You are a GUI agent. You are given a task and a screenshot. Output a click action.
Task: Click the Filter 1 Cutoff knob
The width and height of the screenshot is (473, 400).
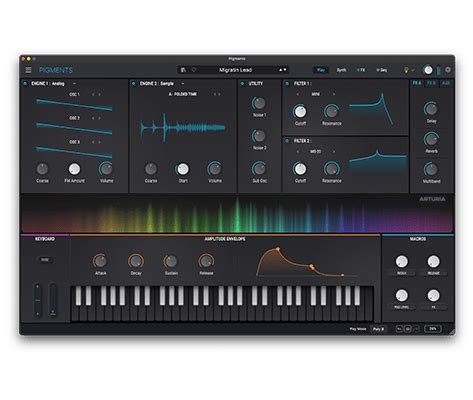click(x=300, y=112)
